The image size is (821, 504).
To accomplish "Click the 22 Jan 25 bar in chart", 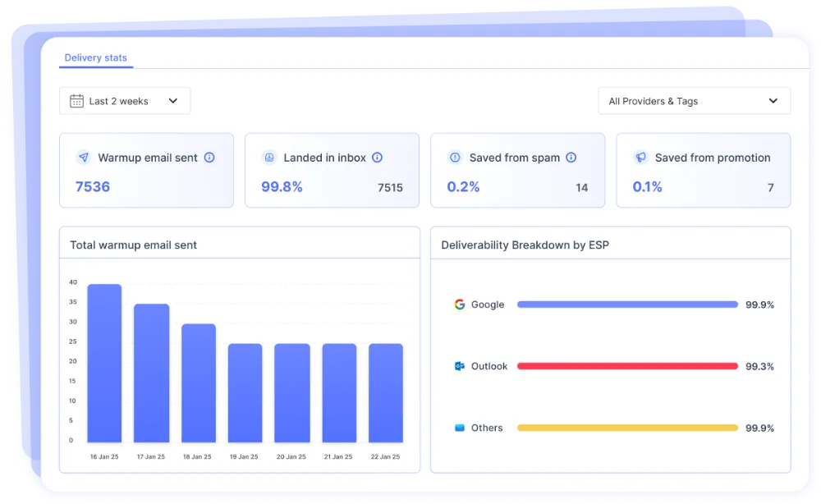I will tap(386, 393).
